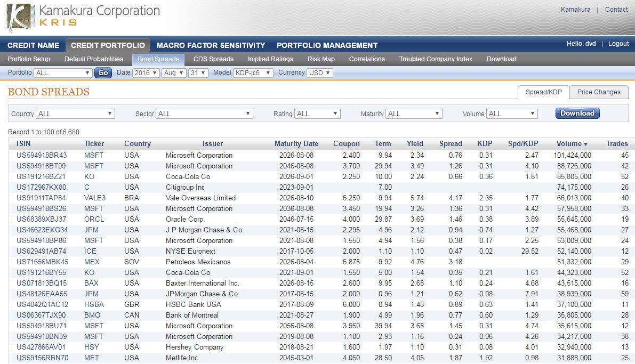Expand the Maturity filter dropdown
The image size is (635, 364).
(x=414, y=114)
